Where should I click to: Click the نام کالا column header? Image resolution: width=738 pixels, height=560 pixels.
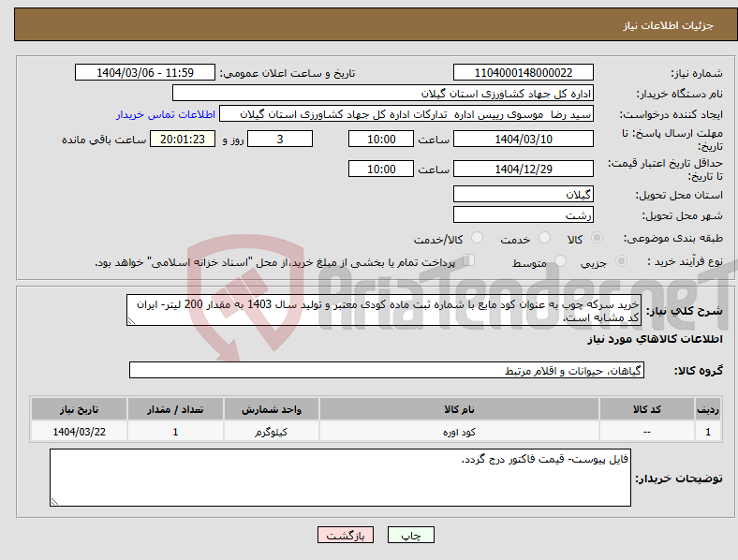pyautogui.click(x=459, y=409)
